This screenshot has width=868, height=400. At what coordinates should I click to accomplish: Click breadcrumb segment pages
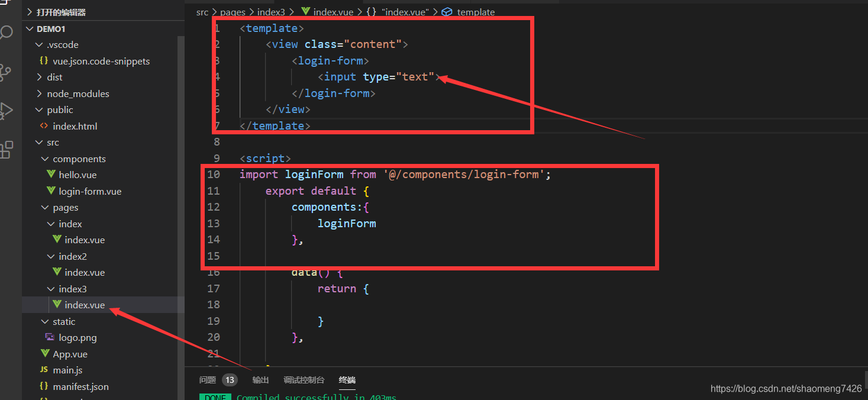click(233, 12)
